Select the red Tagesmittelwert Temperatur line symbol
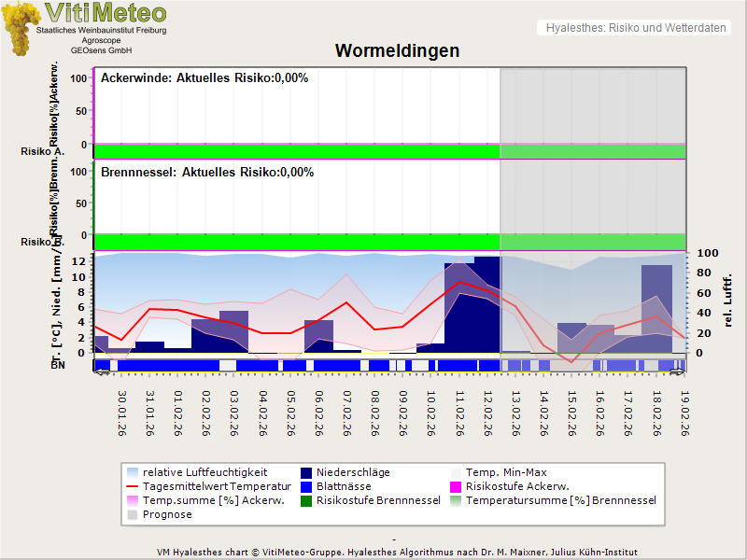The width and height of the screenshot is (747, 560). pos(134,486)
